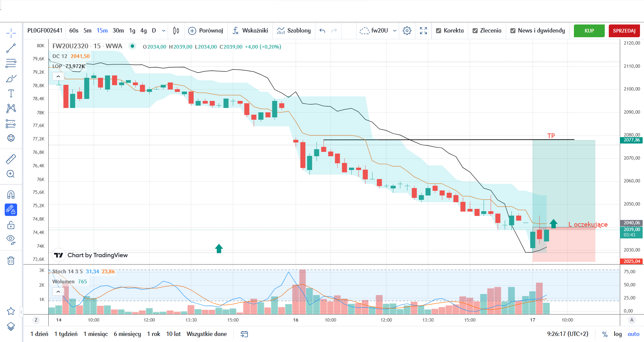644x342 pixels.
Task: Switch to 30m interval
Action: click(118, 31)
